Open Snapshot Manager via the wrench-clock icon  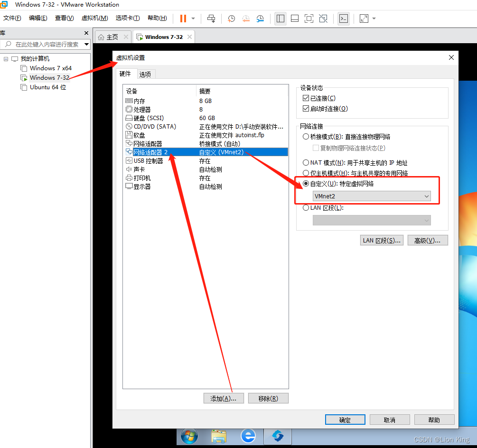click(x=260, y=19)
